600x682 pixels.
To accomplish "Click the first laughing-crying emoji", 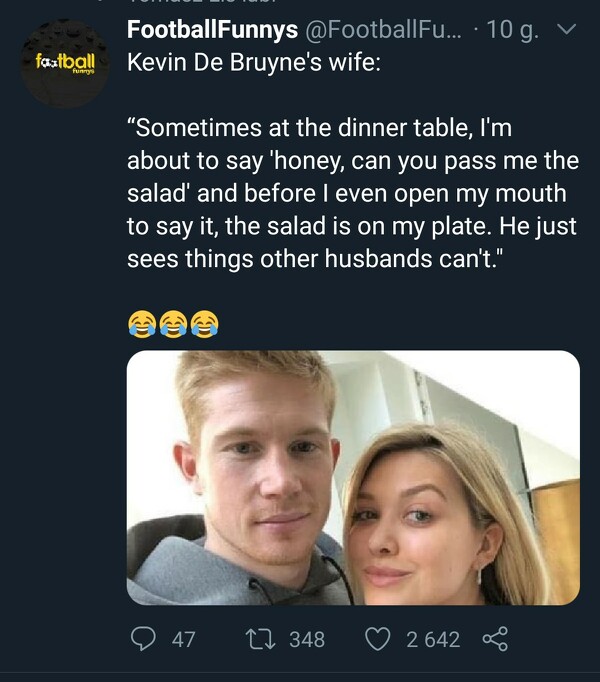I will 142,322.
